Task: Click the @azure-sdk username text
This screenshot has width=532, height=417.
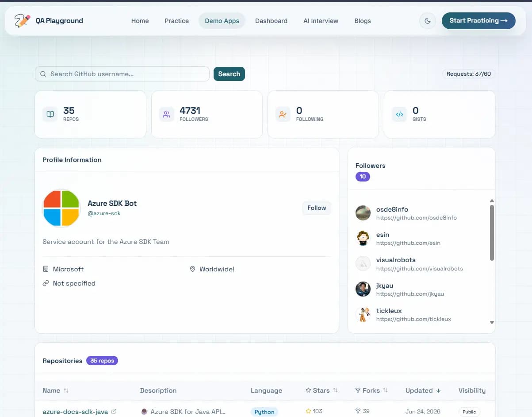Action: 104,213
